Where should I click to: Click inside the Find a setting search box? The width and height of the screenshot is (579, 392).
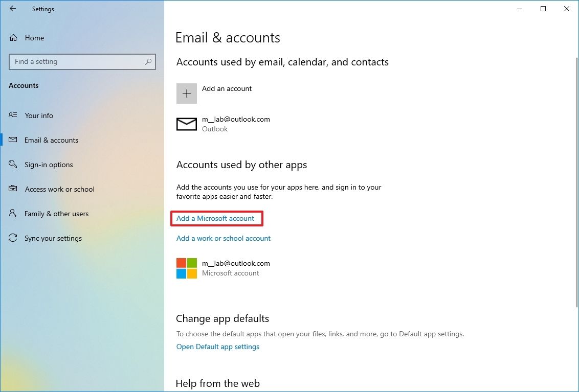[x=77, y=62]
